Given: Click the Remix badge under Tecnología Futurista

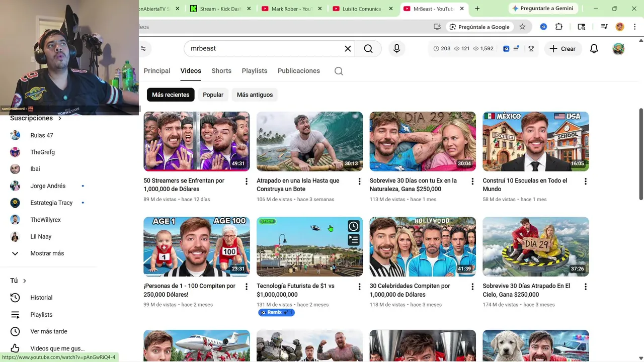Looking at the screenshot, I should tap(276, 313).
